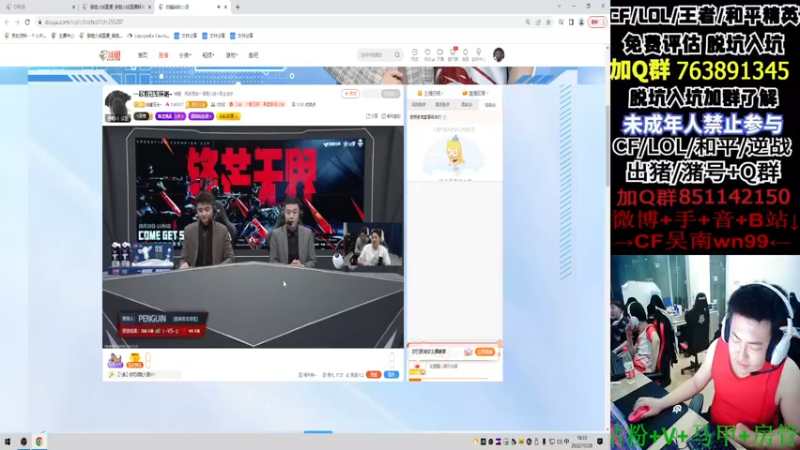This screenshot has height=450, width=800.
Task: Select the fourth ranking tab in chat panel
Action: [x=490, y=105]
